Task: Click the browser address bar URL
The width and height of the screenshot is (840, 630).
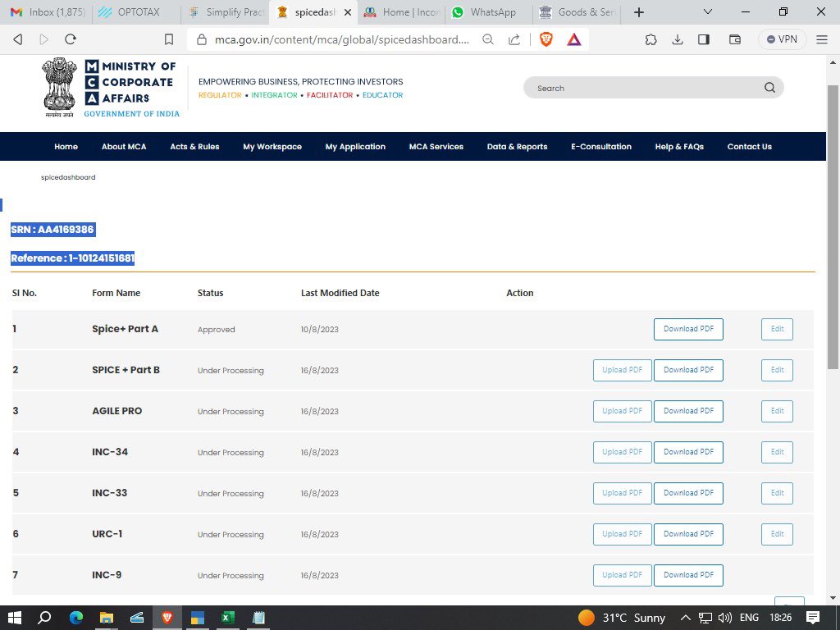Action: pos(342,39)
